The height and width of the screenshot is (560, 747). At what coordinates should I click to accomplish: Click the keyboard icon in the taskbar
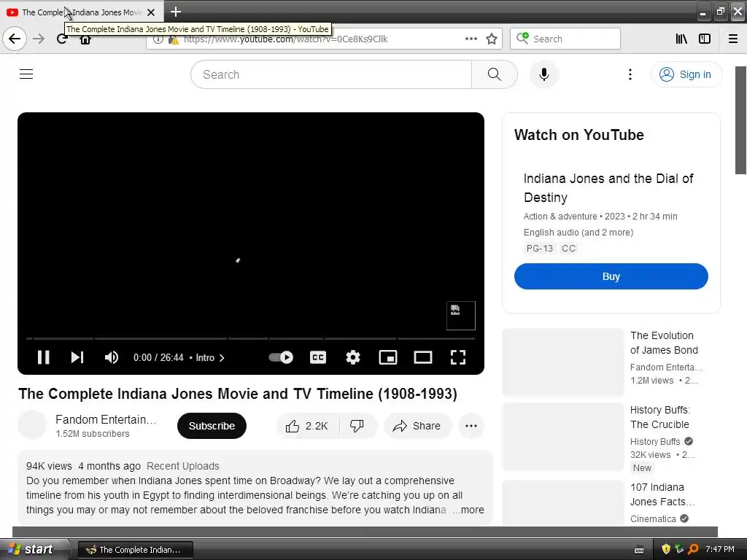[x=639, y=550]
